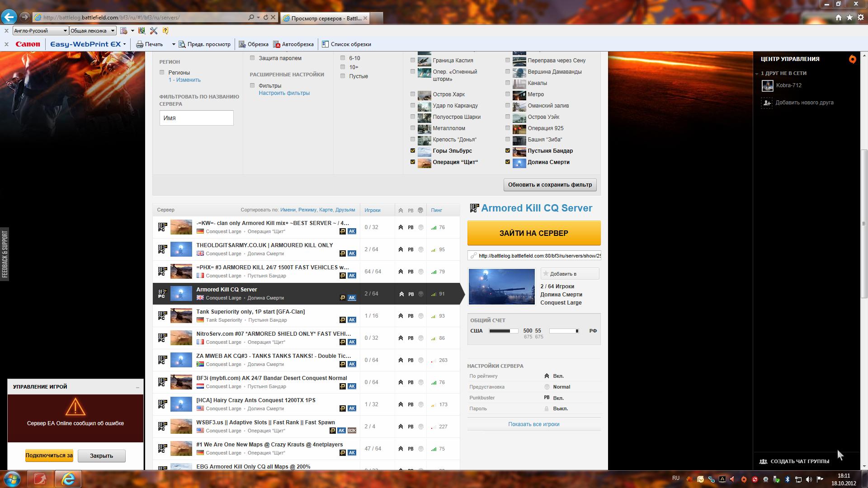
Task: Toggle the password protection (Защита паролем) checkbox
Action: click(252, 58)
